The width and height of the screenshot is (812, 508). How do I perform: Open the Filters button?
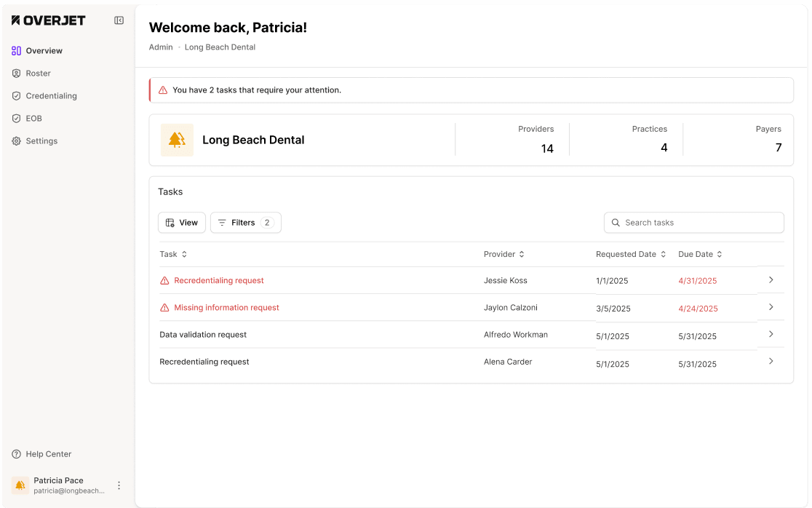pyautogui.click(x=245, y=223)
